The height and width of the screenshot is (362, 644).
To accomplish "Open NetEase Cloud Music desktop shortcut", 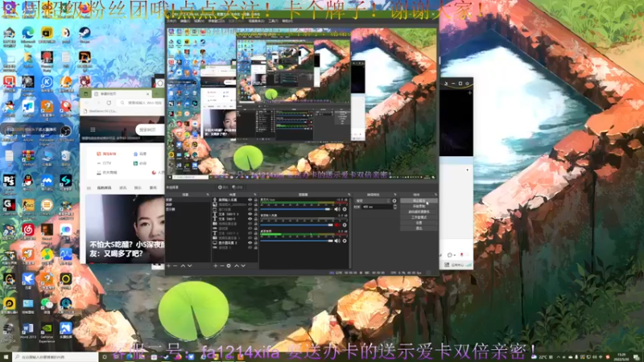I will coord(28,232).
